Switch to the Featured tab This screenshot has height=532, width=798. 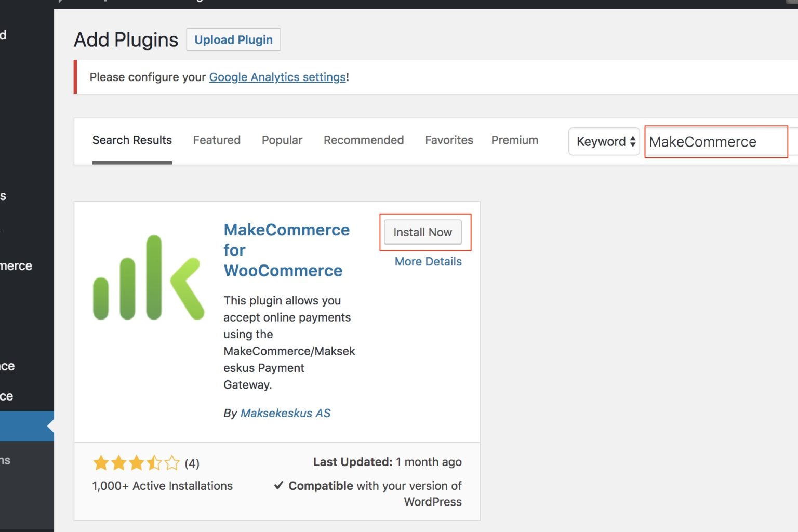217,140
